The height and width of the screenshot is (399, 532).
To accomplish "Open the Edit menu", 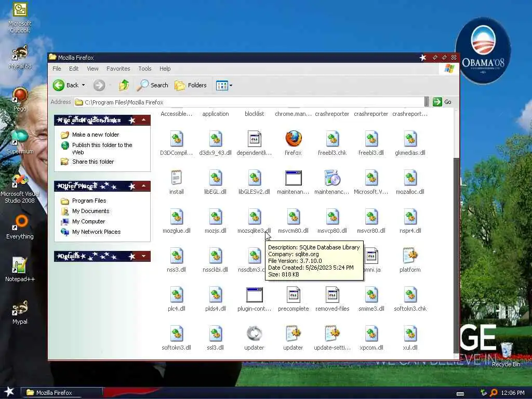I will (x=74, y=69).
